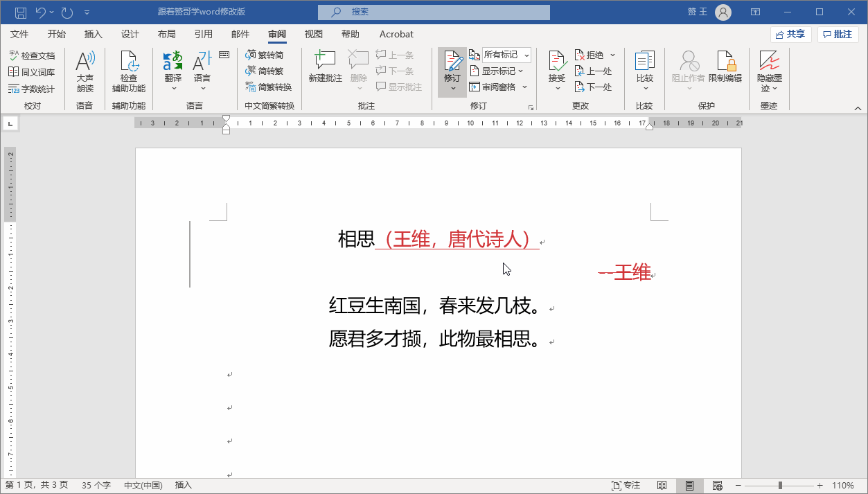Switch to the 邮件 ribbon tab
This screenshot has height=494, width=868.
point(240,34)
